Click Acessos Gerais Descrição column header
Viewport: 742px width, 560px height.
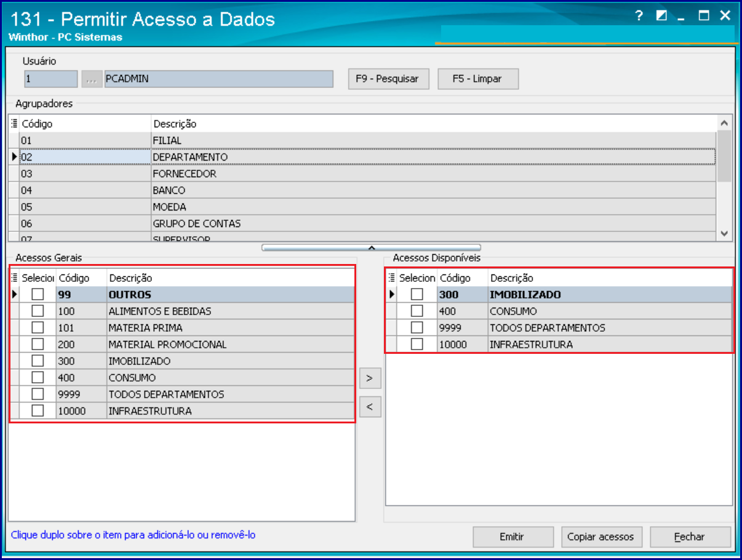click(231, 278)
